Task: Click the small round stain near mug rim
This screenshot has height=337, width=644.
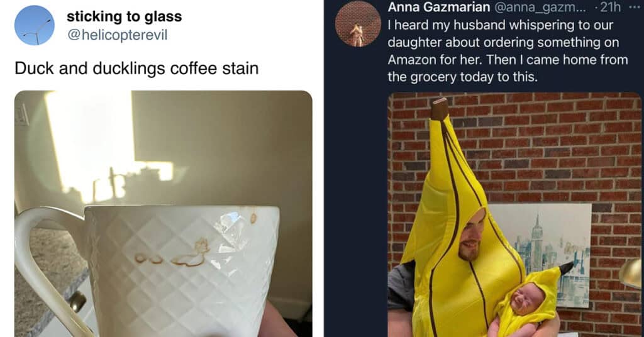Action: coord(253,218)
